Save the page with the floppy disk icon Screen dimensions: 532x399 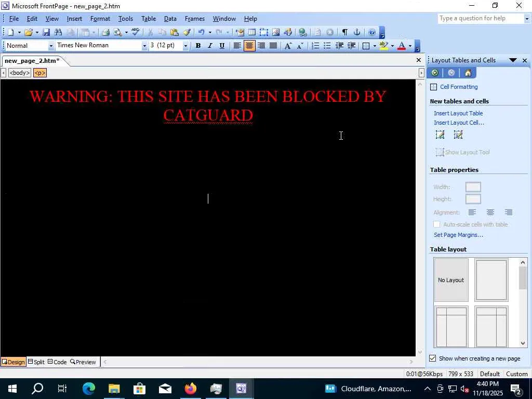pos(46,32)
